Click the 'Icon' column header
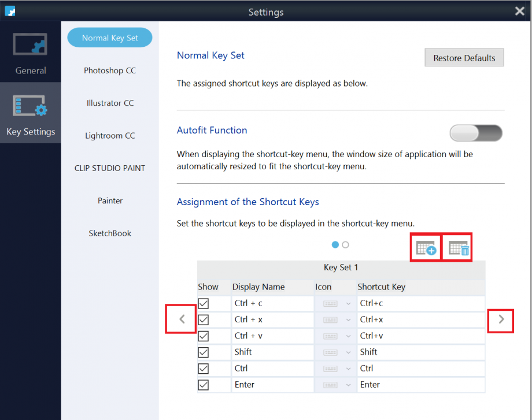The width and height of the screenshot is (532, 420). click(323, 287)
